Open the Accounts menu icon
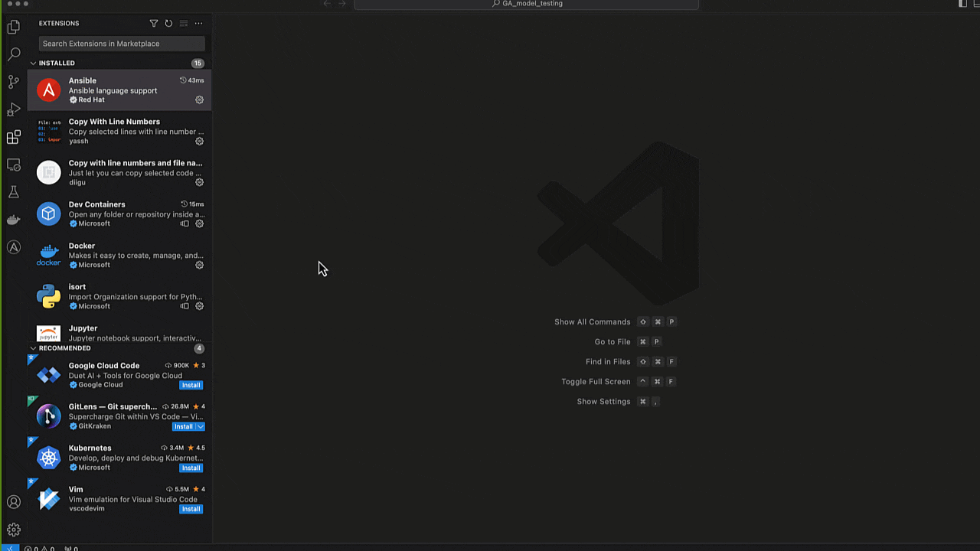Screen dimensions: 980x551 click(x=13, y=502)
